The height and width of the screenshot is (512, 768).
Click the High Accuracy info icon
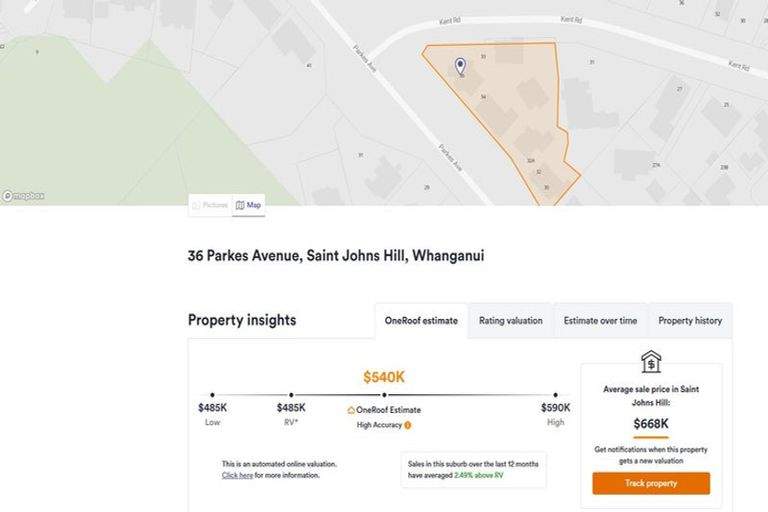pos(407,425)
